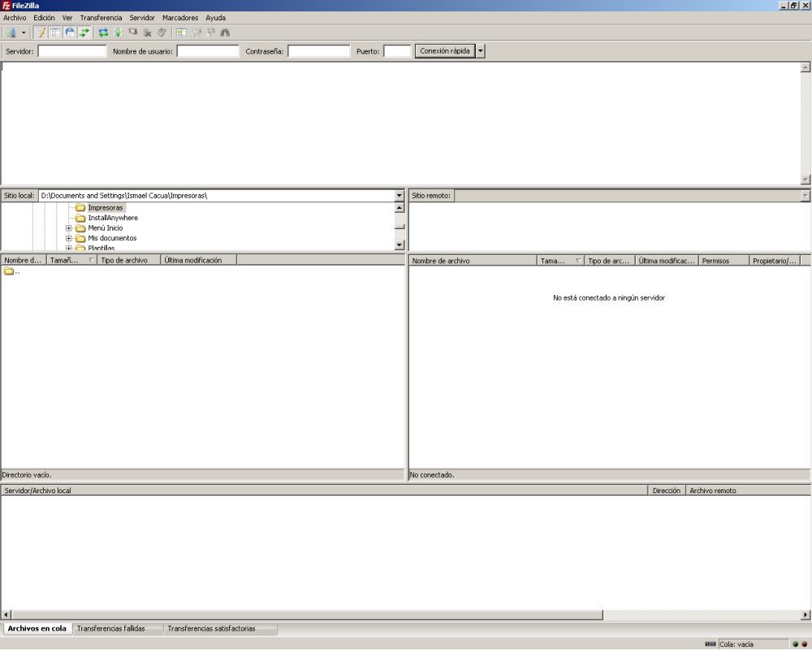Focus the Puerto input field

coord(397,51)
